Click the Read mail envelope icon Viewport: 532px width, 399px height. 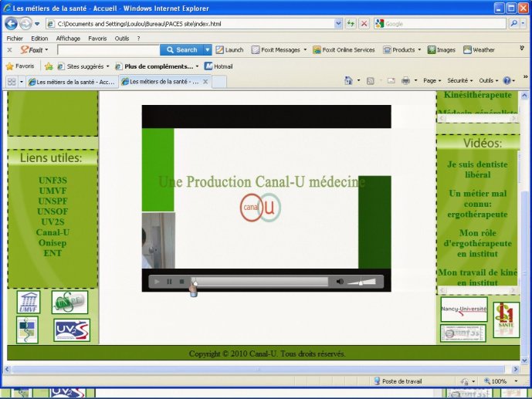(x=391, y=81)
